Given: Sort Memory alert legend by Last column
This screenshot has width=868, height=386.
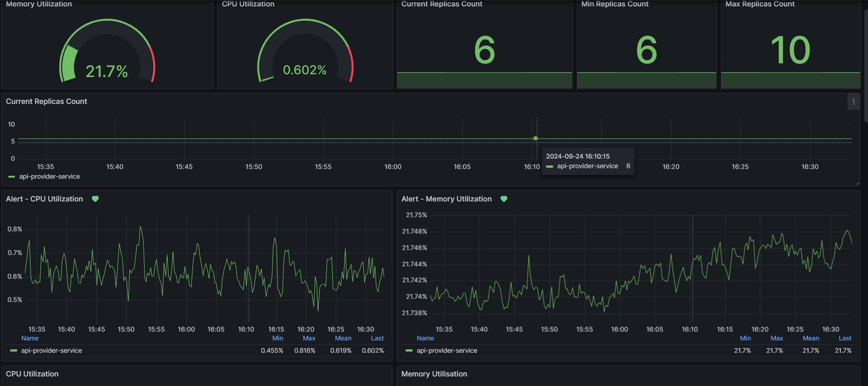Looking at the screenshot, I should 845,338.
